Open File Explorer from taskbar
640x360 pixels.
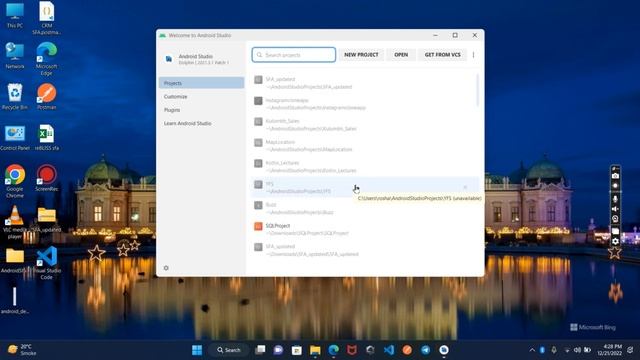[315, 350]
